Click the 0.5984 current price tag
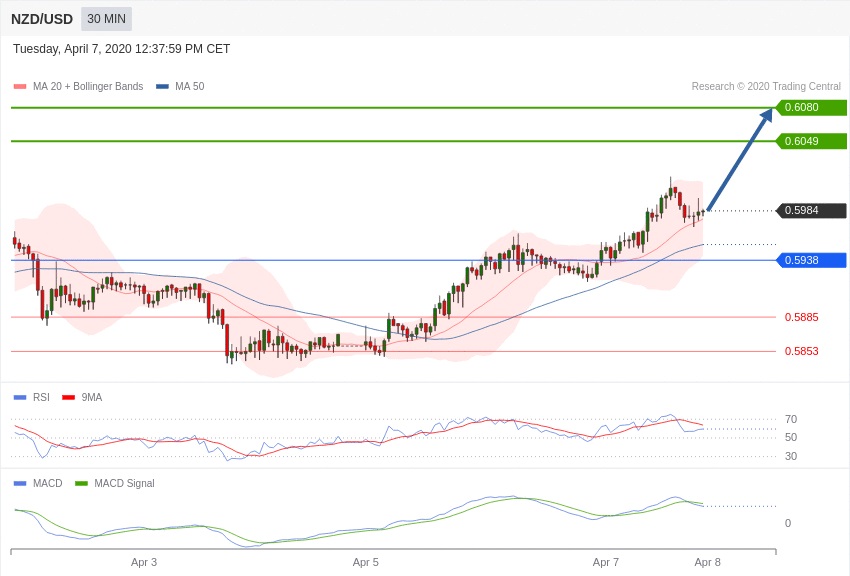This screenshot has height=576, width=850. coord(811,210)
